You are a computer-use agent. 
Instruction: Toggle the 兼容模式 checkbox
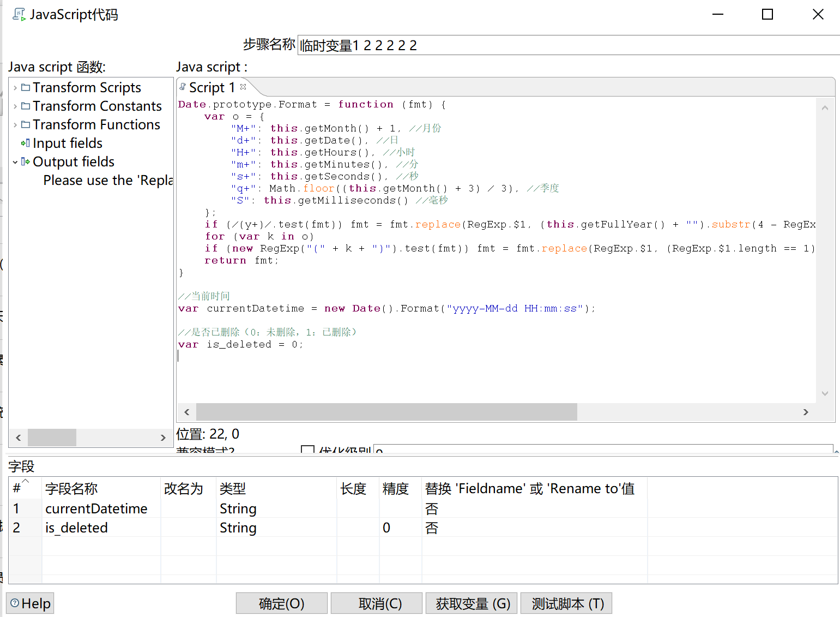(x=307, y=450)
